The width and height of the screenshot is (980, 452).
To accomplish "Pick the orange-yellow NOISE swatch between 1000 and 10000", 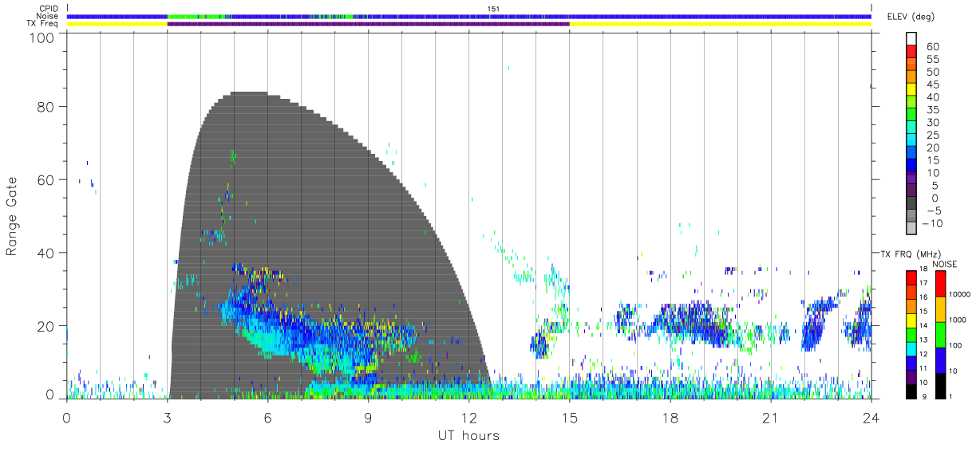I will [x=941, y=309].
